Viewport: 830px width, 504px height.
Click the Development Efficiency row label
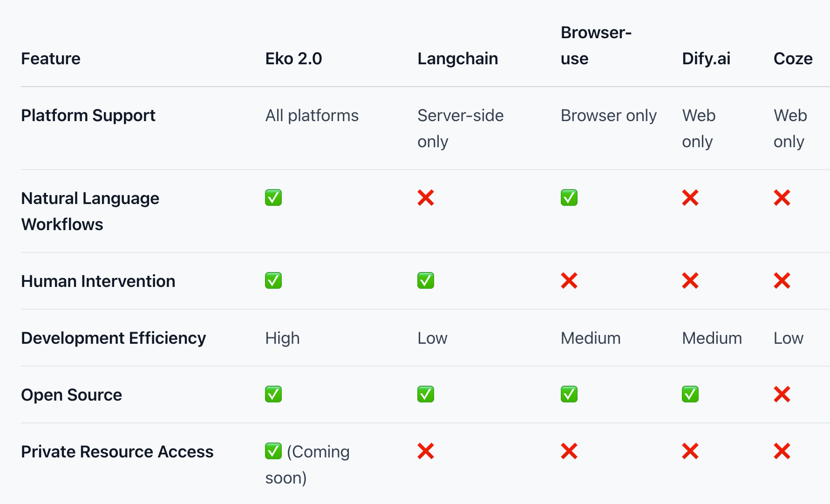(114, 338)
